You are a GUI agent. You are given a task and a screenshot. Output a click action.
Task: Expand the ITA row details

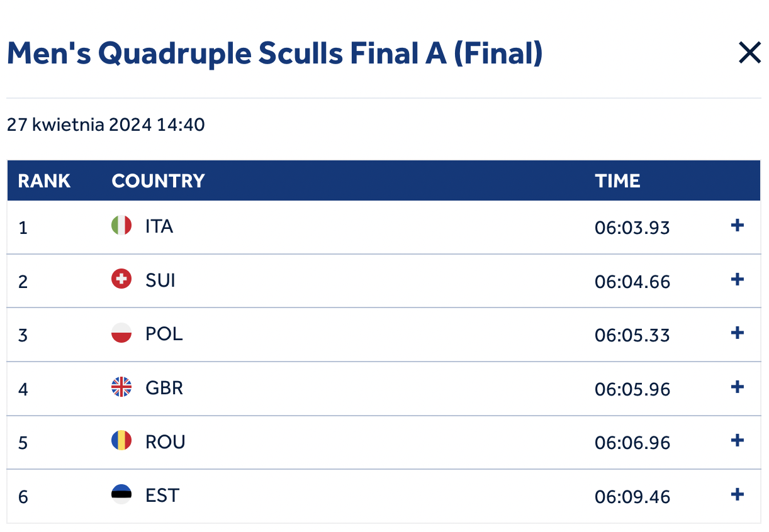tap(737, 226)
